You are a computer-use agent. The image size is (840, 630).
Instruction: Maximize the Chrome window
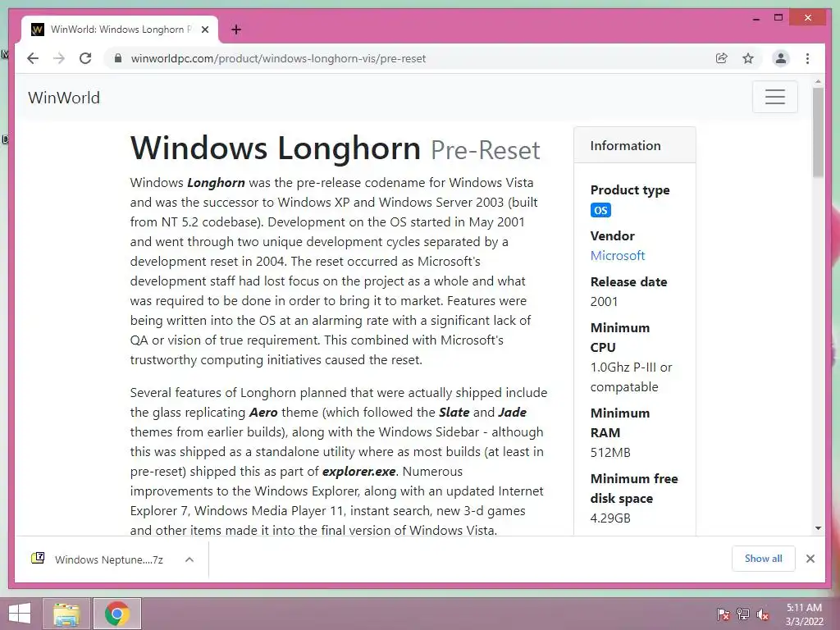(x=778, y=18)
